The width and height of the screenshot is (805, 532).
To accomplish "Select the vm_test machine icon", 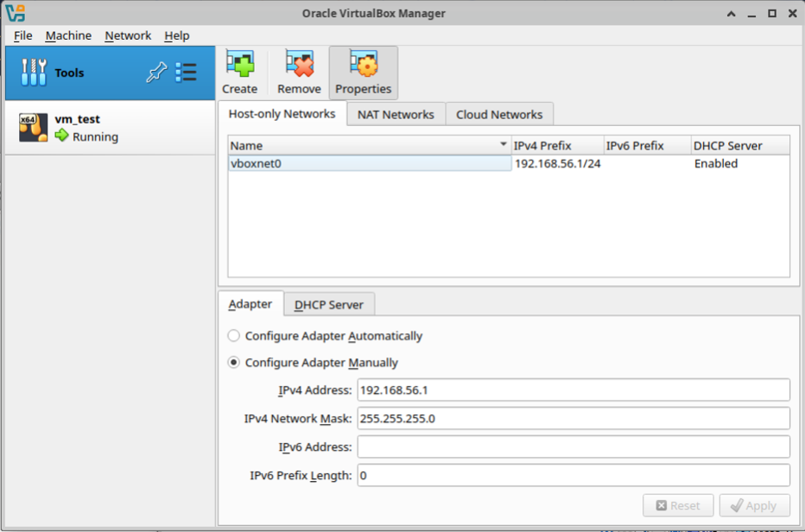I will [x=33, y=128].
